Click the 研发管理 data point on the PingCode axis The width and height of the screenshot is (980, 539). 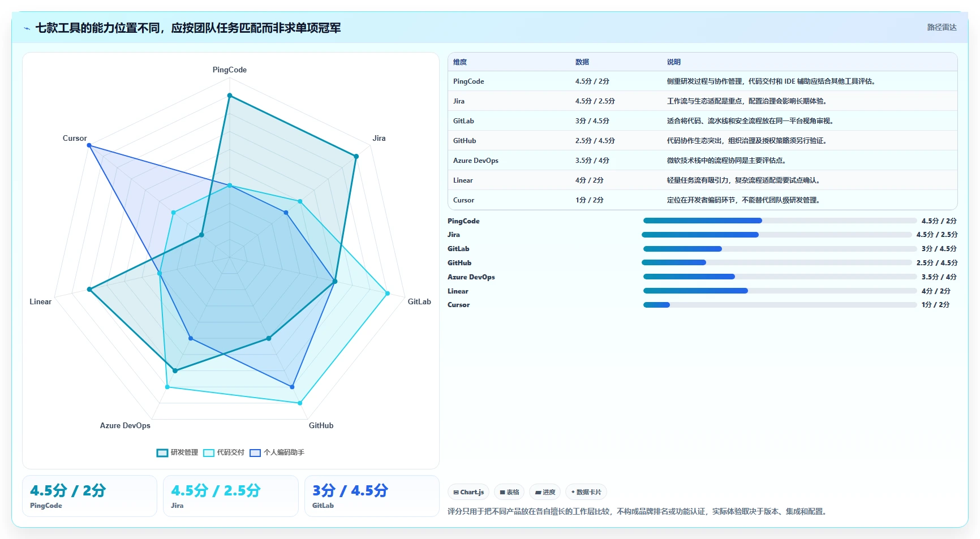(230, 96)
